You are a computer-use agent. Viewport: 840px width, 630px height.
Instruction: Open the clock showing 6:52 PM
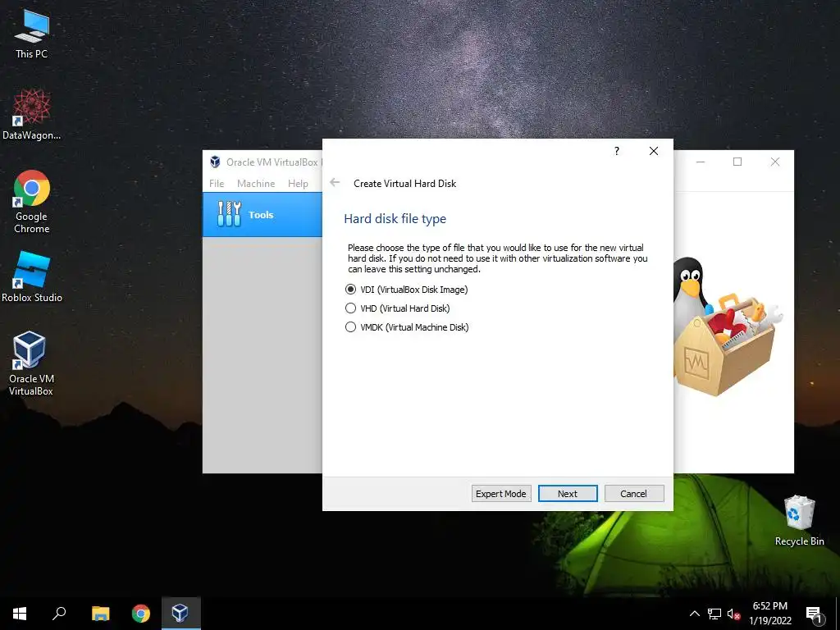coord(769,614)
